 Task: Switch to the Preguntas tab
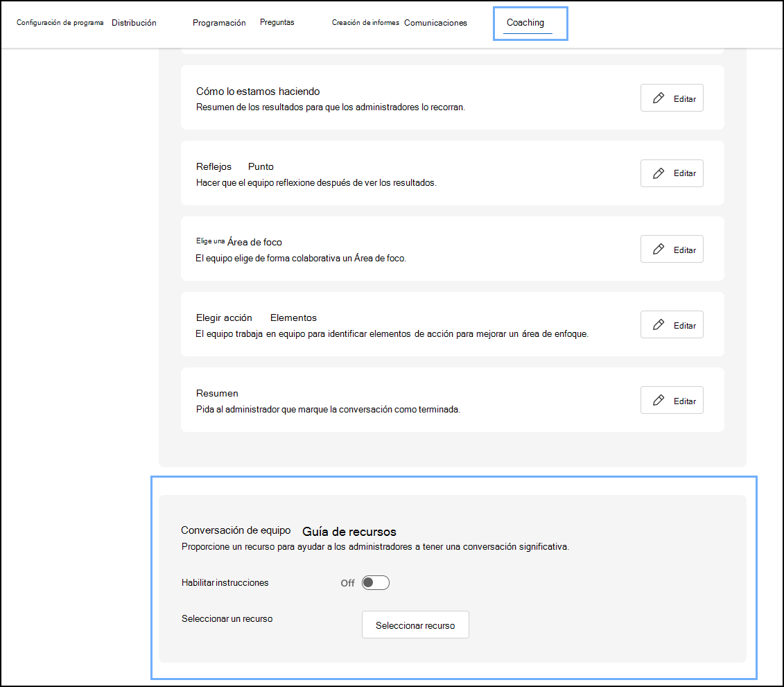pos(277,21)
